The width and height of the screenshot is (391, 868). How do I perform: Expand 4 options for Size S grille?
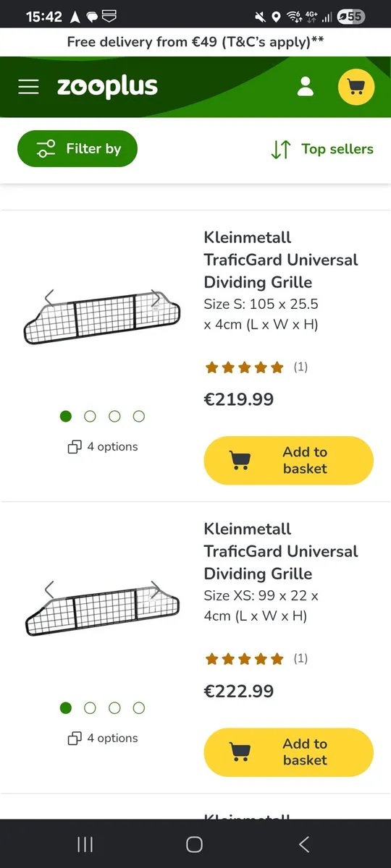pos(102,447)
